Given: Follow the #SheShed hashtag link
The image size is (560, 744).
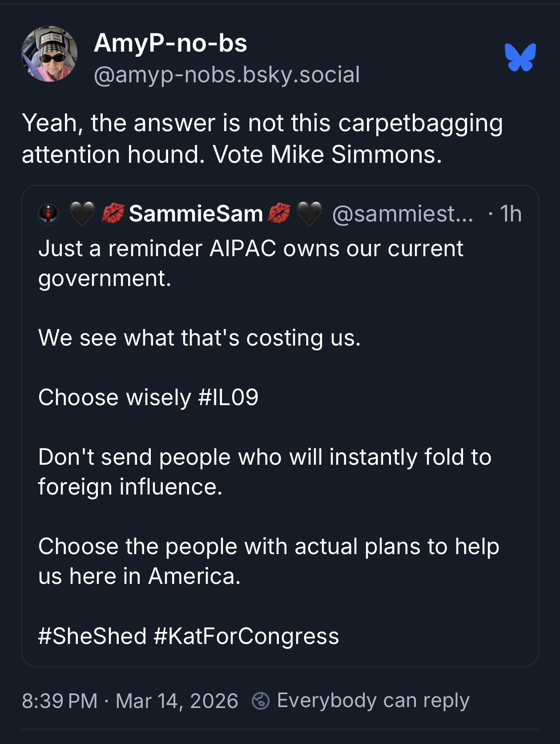Looking at the screenshot, I should [x=93, y=636].
